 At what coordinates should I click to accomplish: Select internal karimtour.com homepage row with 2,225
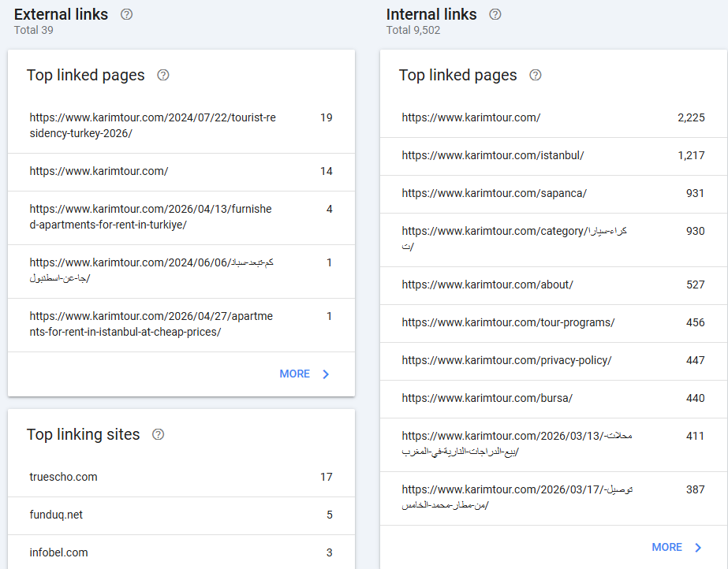pos(554,118)
